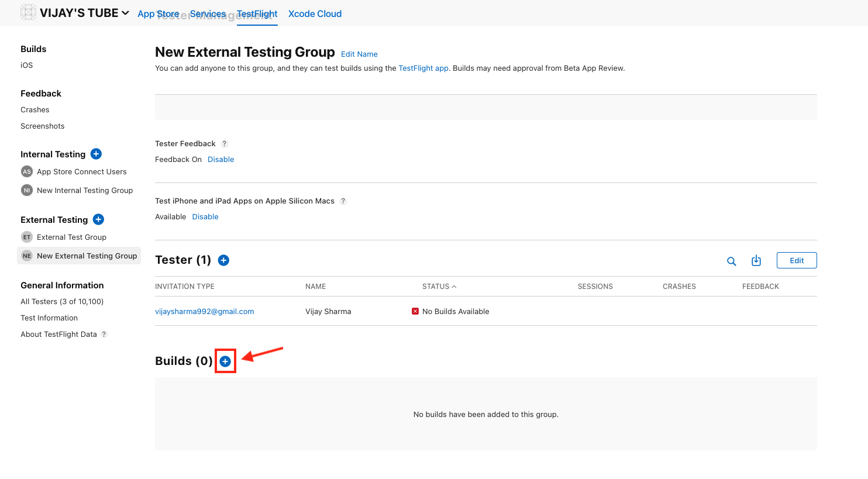Screen dimensions: 868x479
Task: Sort by FEEDBACK column header
Action: point(760,286)
